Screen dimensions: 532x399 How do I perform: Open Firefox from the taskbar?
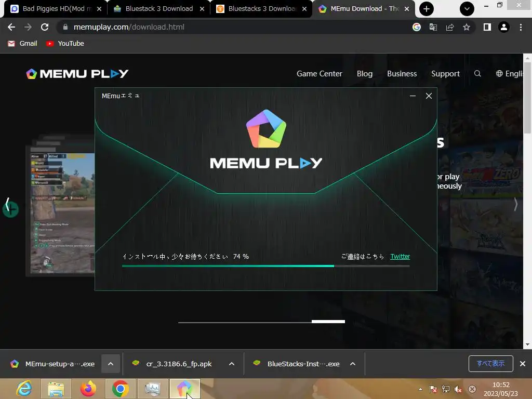[x=88, y=389]
